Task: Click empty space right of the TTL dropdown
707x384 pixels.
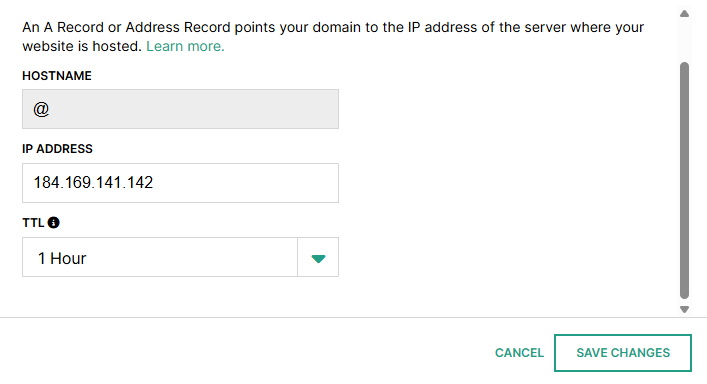Action: tap(505, 257)
